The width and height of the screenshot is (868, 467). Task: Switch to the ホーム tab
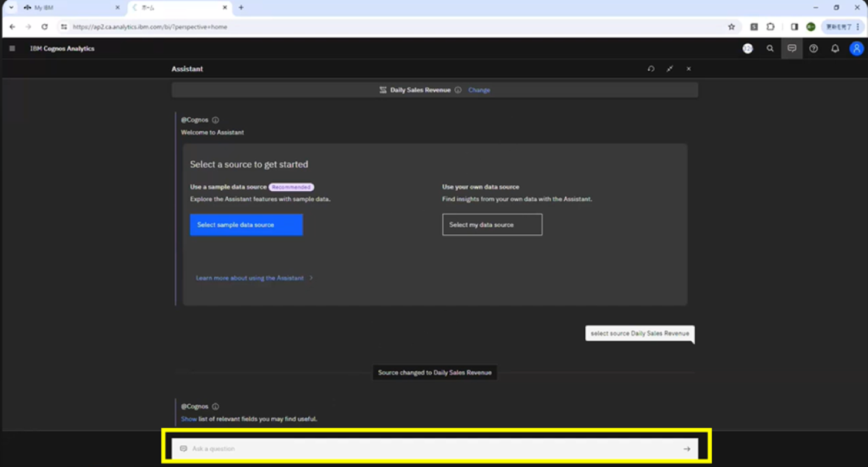[179, 7]
